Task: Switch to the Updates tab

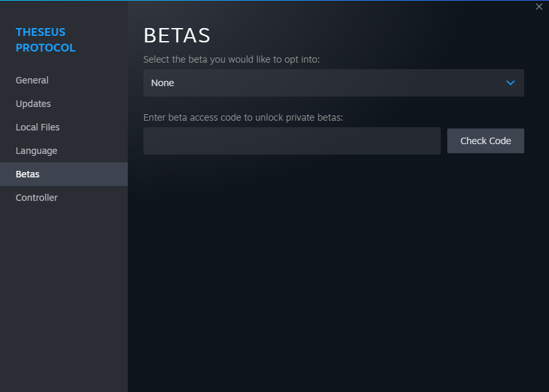Action: [33, 104]
